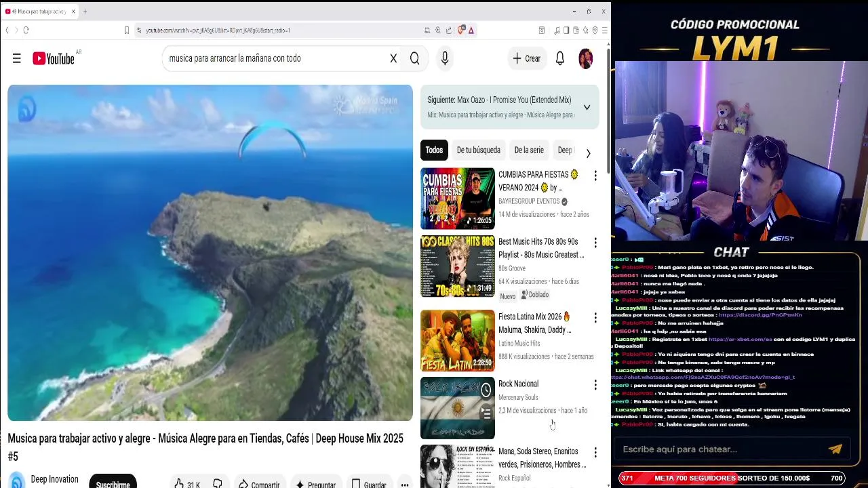The width and height of the screenshot is (868, 488).
Task: Send chat message with the arrow icon
Action: click(x=835, y=449)
